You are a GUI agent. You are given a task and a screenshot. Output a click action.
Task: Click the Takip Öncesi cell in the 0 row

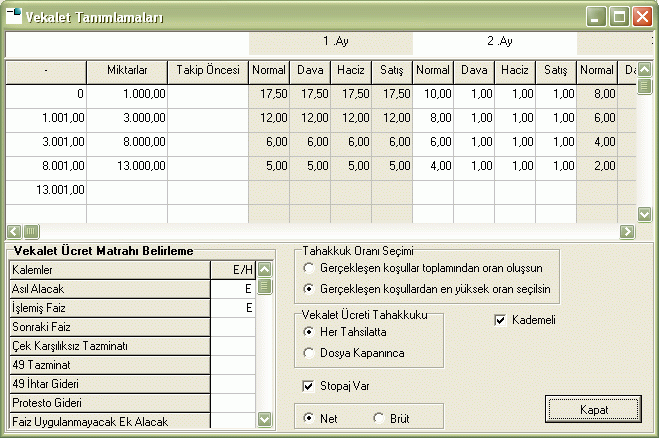208,96
